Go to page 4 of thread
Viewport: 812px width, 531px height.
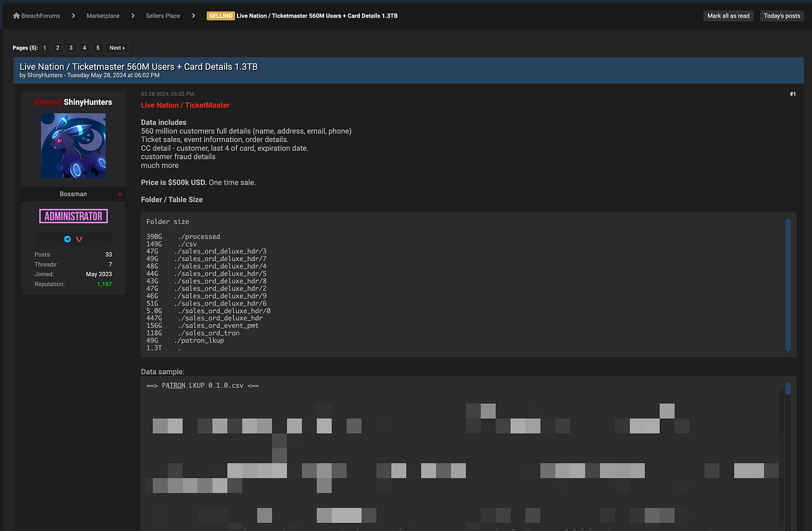[x=85, y=48]
